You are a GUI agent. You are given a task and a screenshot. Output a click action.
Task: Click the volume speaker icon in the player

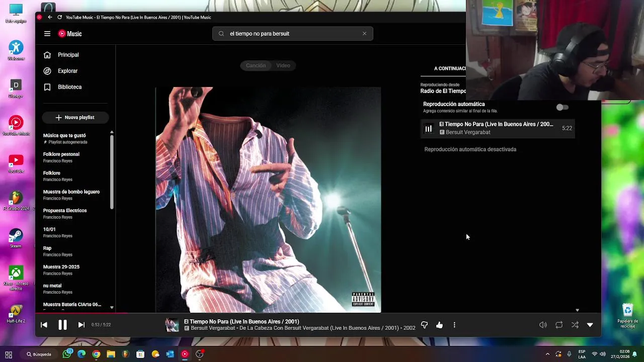tap(543, 325)
